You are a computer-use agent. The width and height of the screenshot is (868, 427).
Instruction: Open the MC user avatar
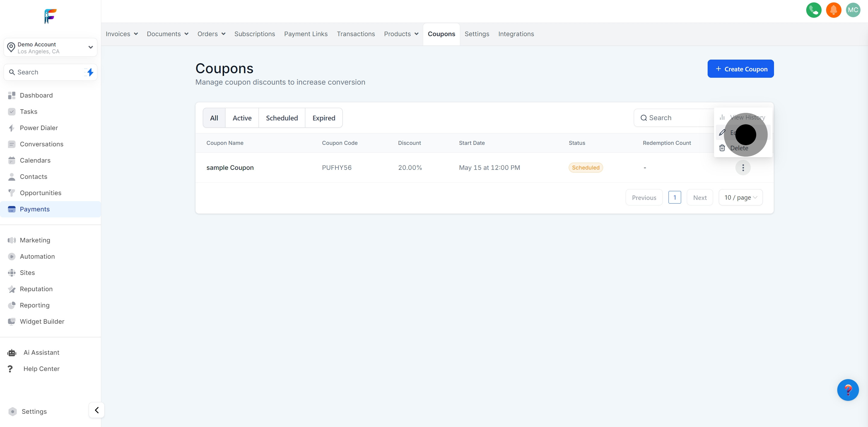pyautogui.click(x=853, y=10)
